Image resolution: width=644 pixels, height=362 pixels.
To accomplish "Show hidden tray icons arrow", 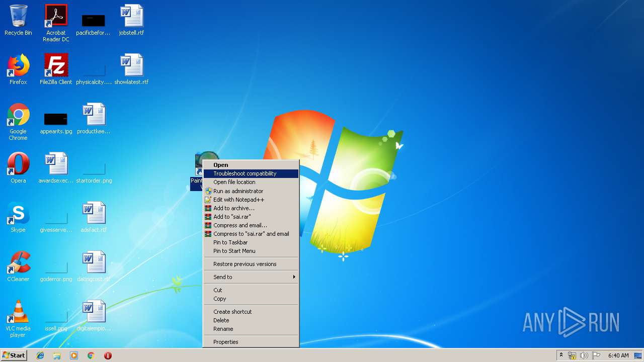I will click(561, 355).
